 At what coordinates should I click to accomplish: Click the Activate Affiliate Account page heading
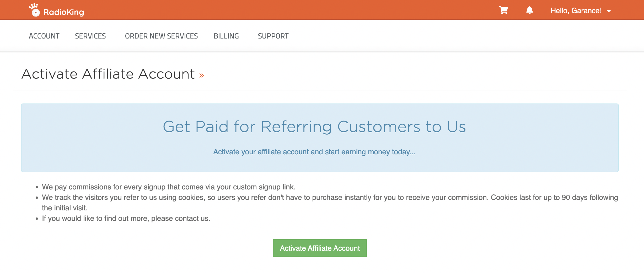(108, 74)
